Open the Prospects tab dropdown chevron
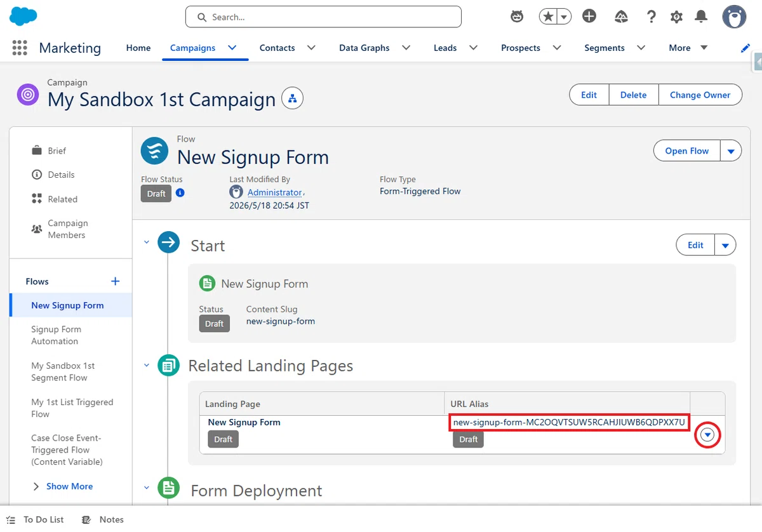The height and width of the screenshot is (532, 762). [x=557, y=48]
